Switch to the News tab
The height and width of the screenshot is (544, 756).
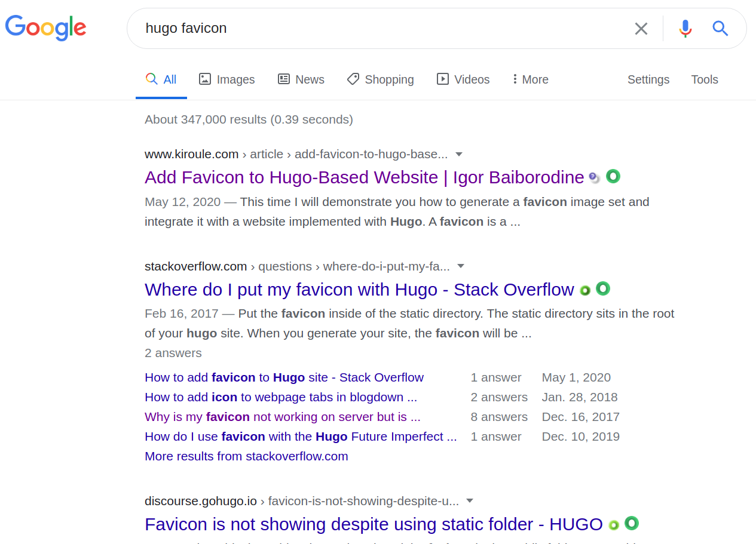(x=301, y=79)
